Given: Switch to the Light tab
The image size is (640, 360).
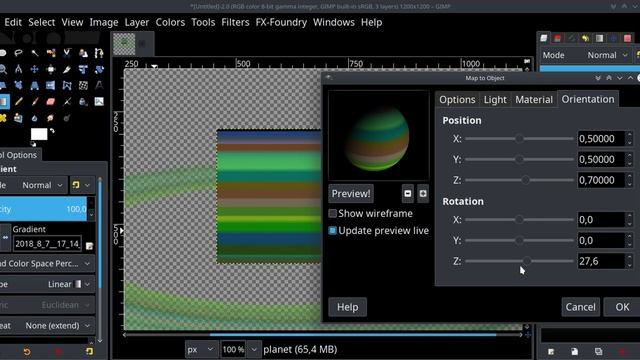Looking at the screenshot, I should [x=495, y=100].
